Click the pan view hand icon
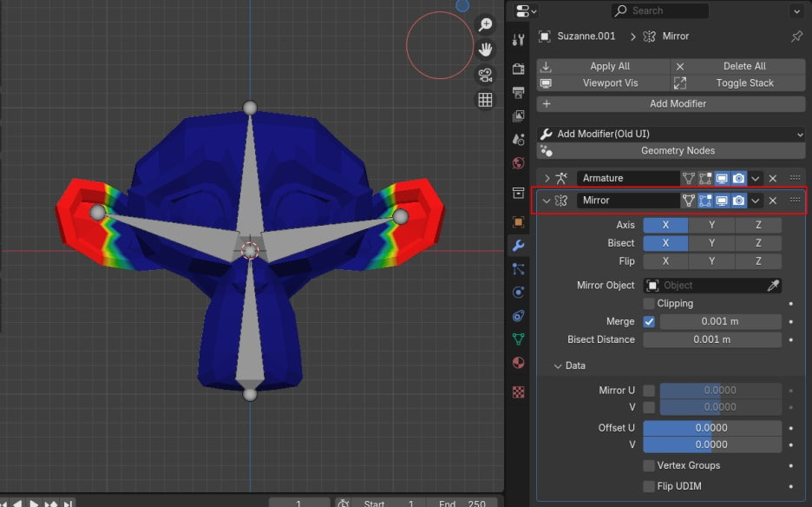This screenshot has width=812, height=507. click(x=485, y=49)
